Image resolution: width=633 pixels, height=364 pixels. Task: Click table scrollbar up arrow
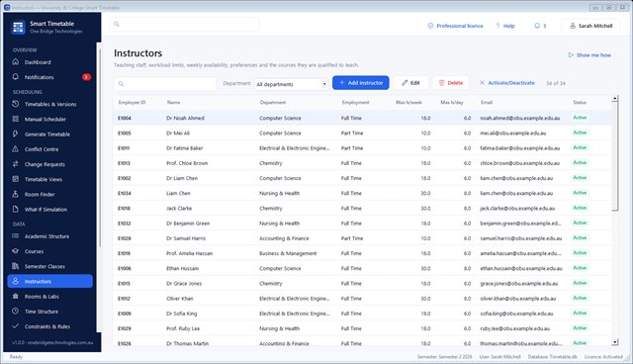614,98
